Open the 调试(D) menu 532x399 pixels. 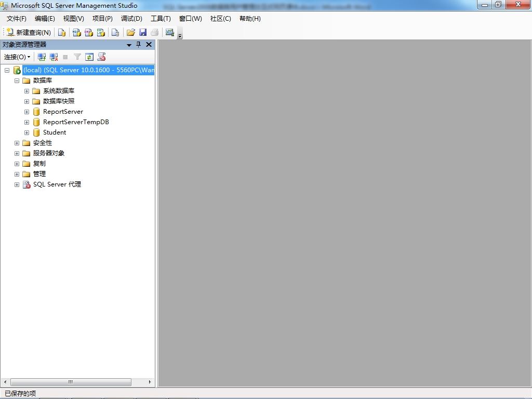coord(131,19)
